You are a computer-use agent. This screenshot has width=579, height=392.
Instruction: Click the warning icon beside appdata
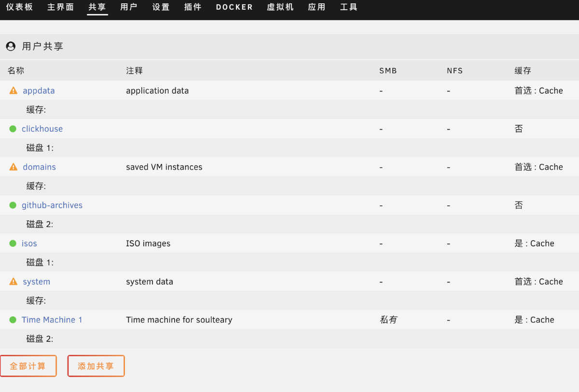(x=14, y=91)
